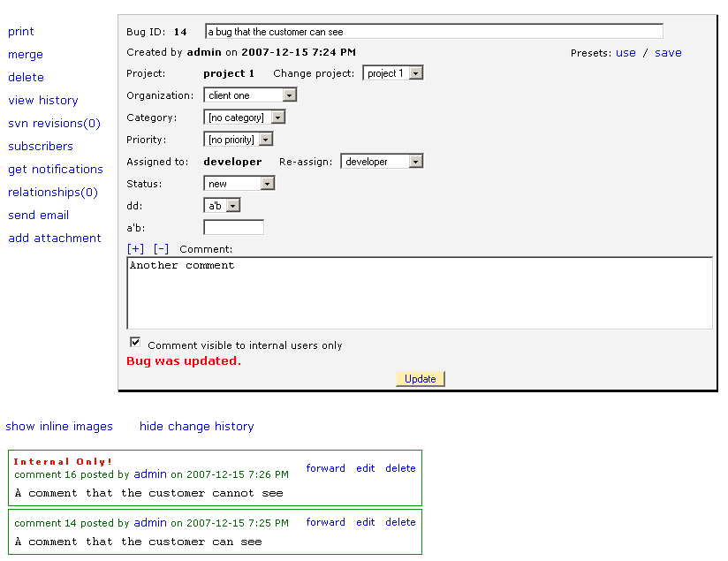Click the bold 'developer' assigned value
The width and height of the screenshot is (728, 561).
point(232,162)
